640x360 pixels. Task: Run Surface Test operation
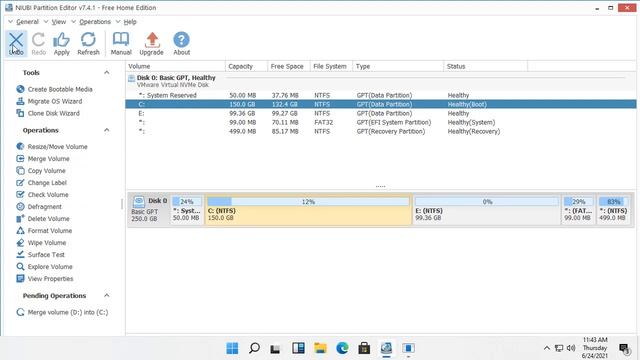tap(40, 255)
